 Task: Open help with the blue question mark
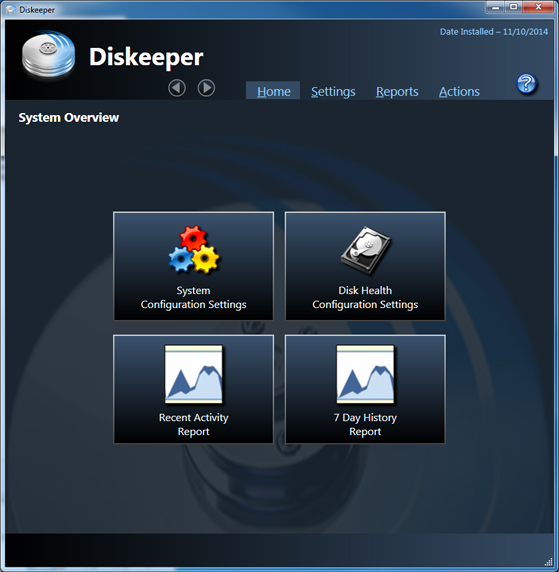pyautogui.click(x=527, y=84)
